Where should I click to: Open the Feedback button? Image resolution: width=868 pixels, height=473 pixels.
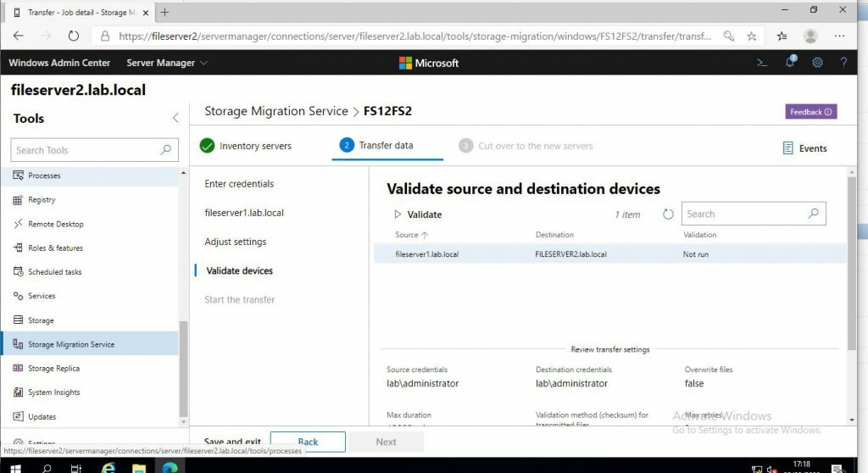(x=811, y=111)
